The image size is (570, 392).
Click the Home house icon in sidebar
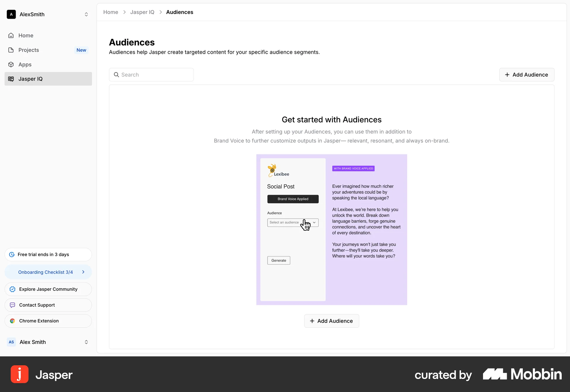click(x=11, y=36)
